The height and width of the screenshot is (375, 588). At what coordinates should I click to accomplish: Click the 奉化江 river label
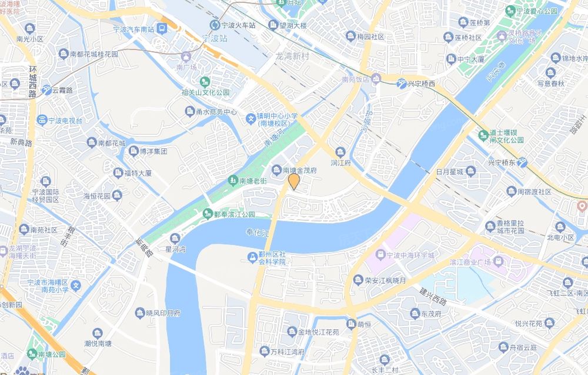[258, 233]
